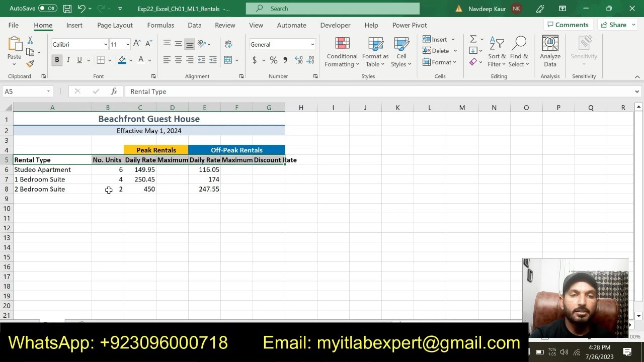Expand the General number format dropdown

pos(312,44)
